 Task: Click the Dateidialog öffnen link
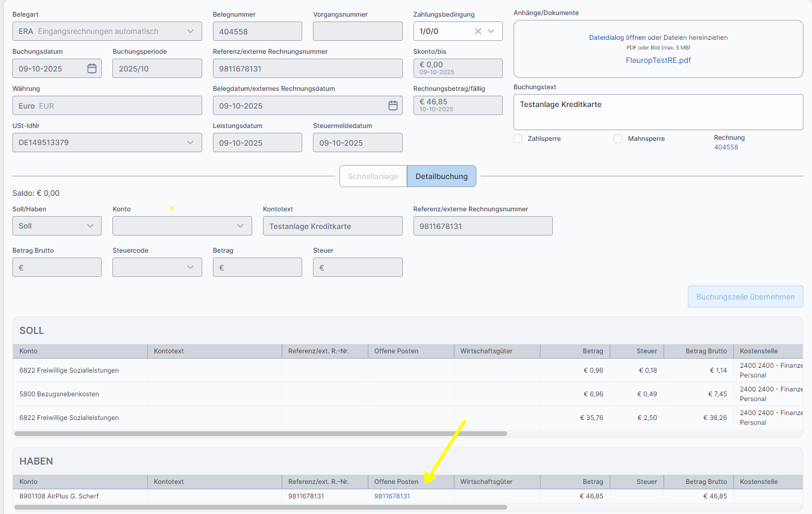point(617,38)
